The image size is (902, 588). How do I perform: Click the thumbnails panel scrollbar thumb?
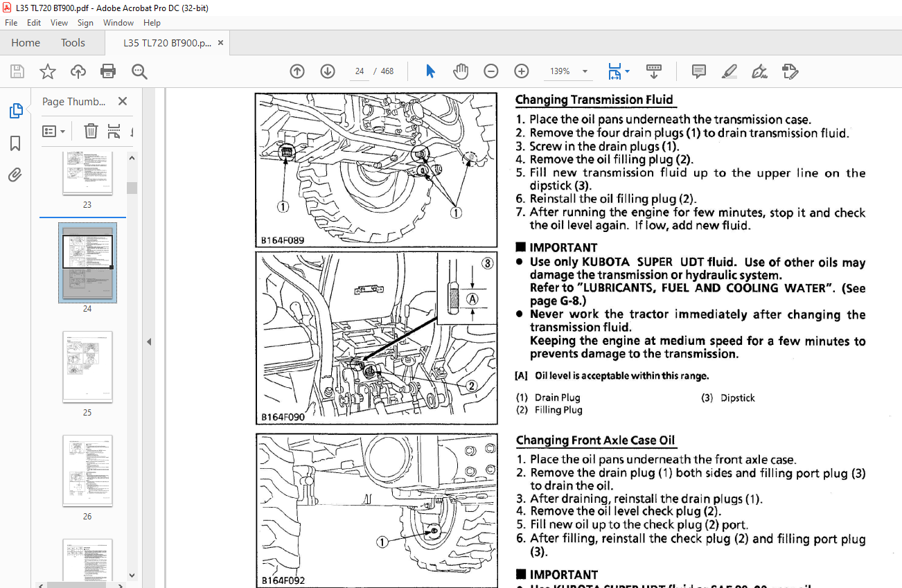(132, 188)
